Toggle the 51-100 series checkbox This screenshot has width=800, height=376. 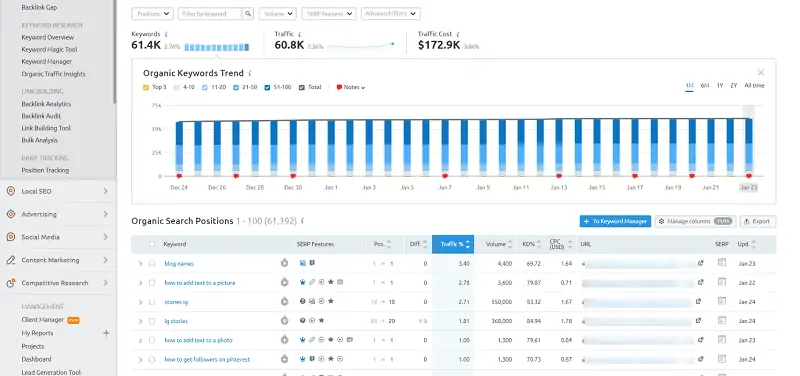(x=267, y=87)
